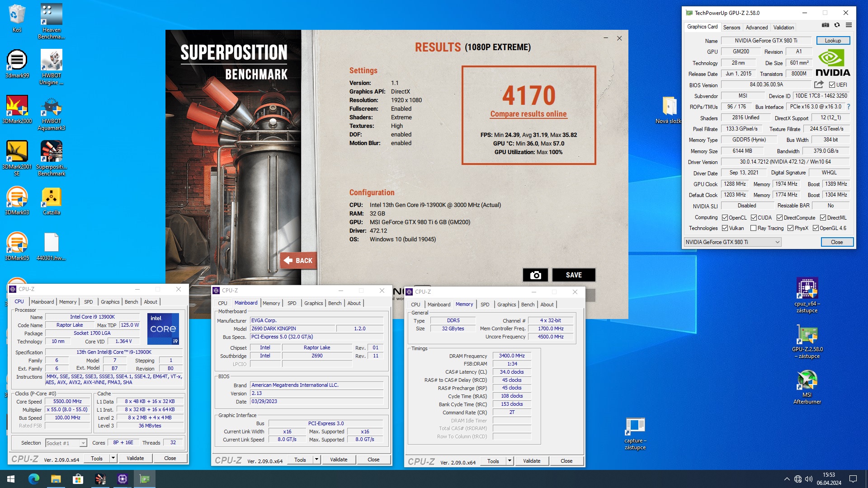868x488 pixels.
Task: Expand the GPU selection dropdown in GPU-Z
Action: tap(777, 242)
